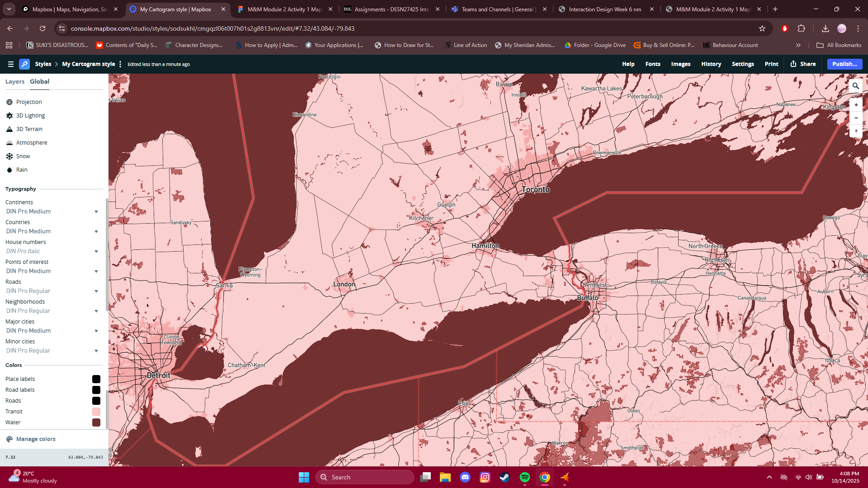
Task: Click the Windows taskbar Search box
Action: coord(364,477)
